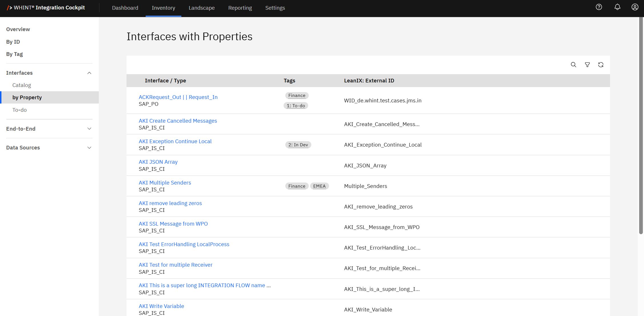Switch to the Landscape tab
The image size is (644, 316).
coord(201,8)
